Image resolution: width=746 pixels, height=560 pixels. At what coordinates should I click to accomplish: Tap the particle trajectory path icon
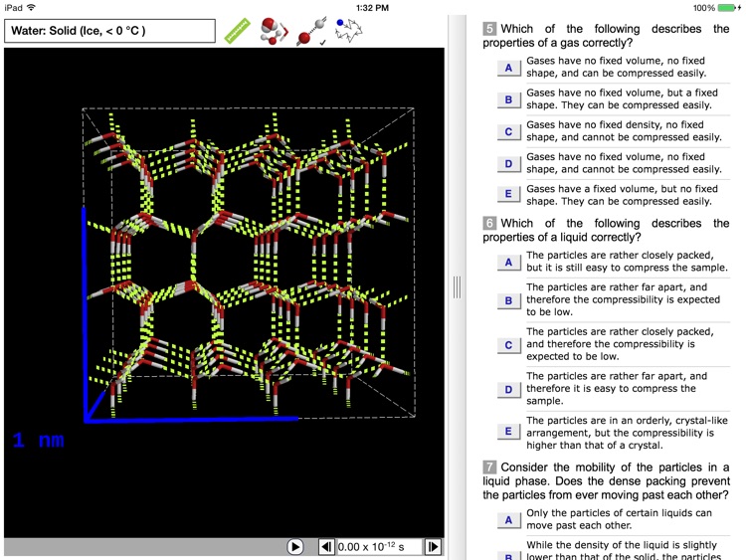pyautogui.click(x=349, y=30)
